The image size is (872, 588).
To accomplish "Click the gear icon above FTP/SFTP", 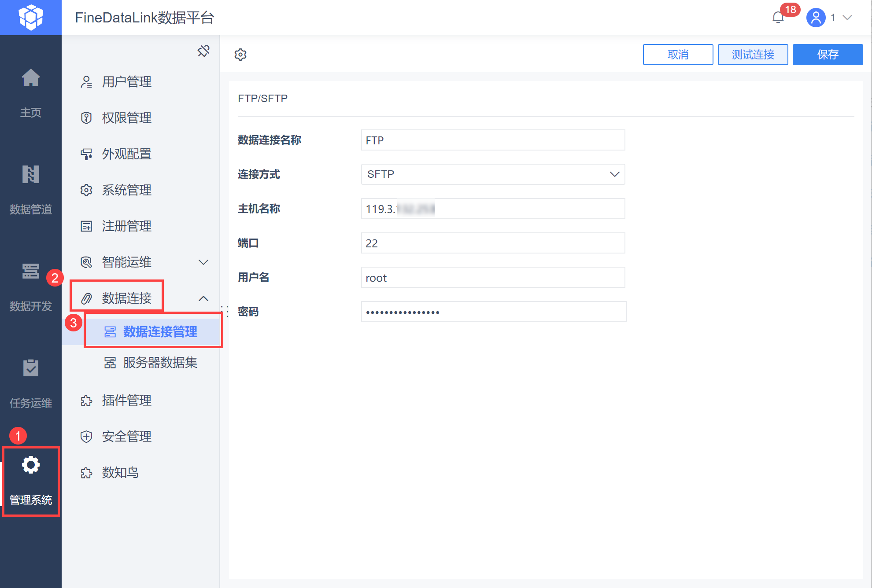I will [x=240, y=55].
